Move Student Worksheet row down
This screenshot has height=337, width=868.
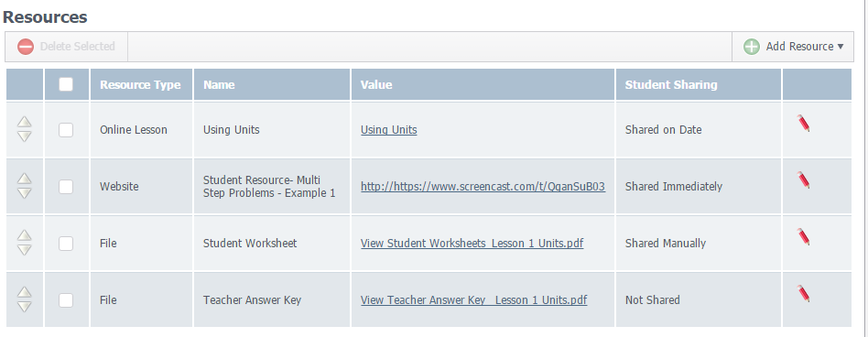coord(25,250)
